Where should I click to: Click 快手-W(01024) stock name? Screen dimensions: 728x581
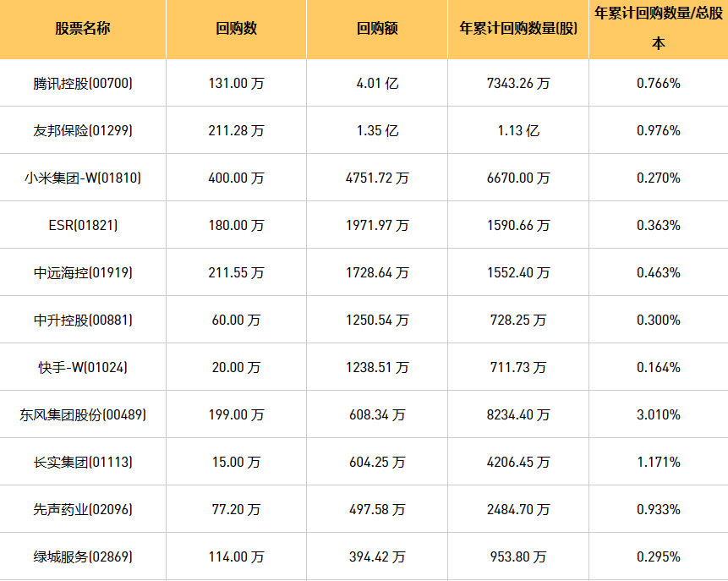[83, 367]
